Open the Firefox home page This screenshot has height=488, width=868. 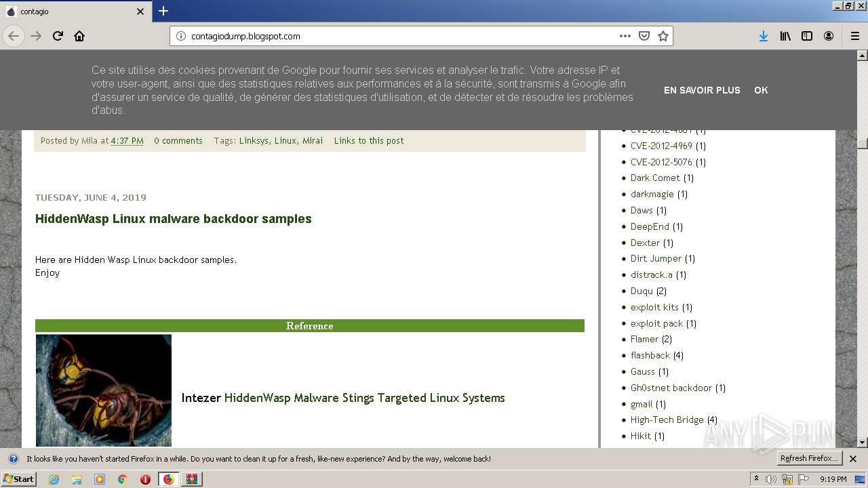(x=79, y=36)
